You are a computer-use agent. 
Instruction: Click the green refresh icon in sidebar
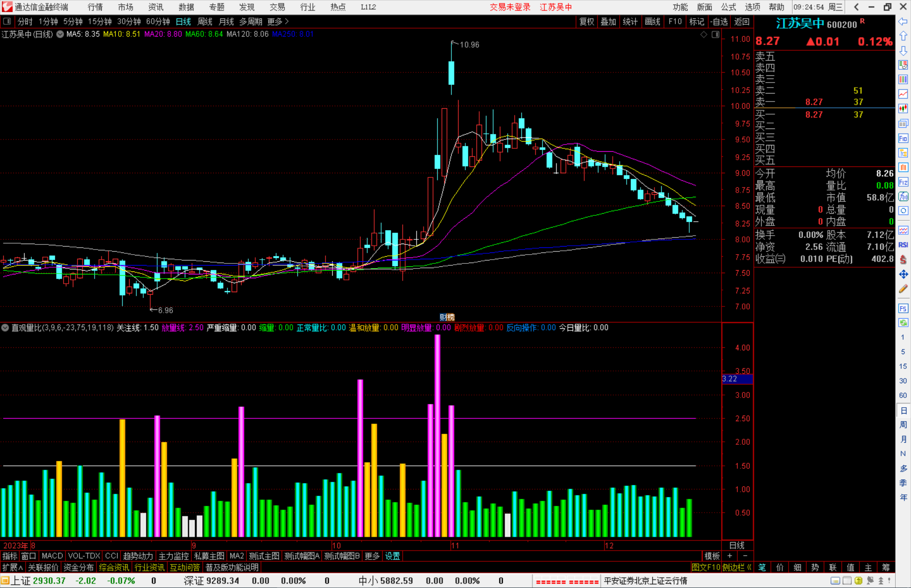[903, 323]
